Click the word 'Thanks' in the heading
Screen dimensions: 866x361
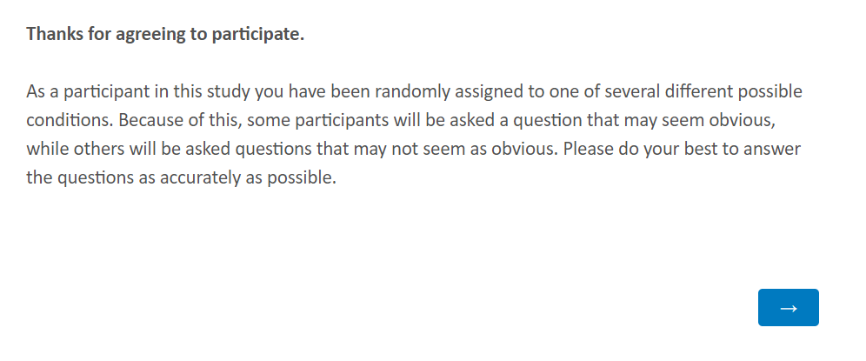(x=52, y=34)
